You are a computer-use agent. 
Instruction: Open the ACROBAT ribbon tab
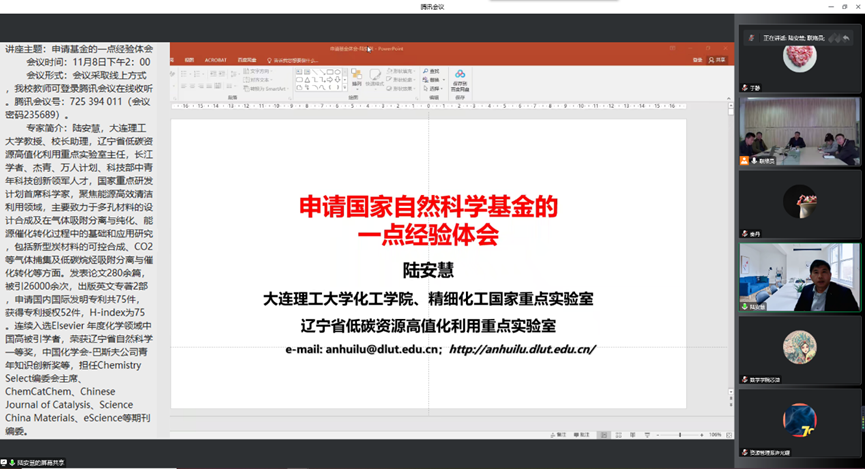click(215, 60)
